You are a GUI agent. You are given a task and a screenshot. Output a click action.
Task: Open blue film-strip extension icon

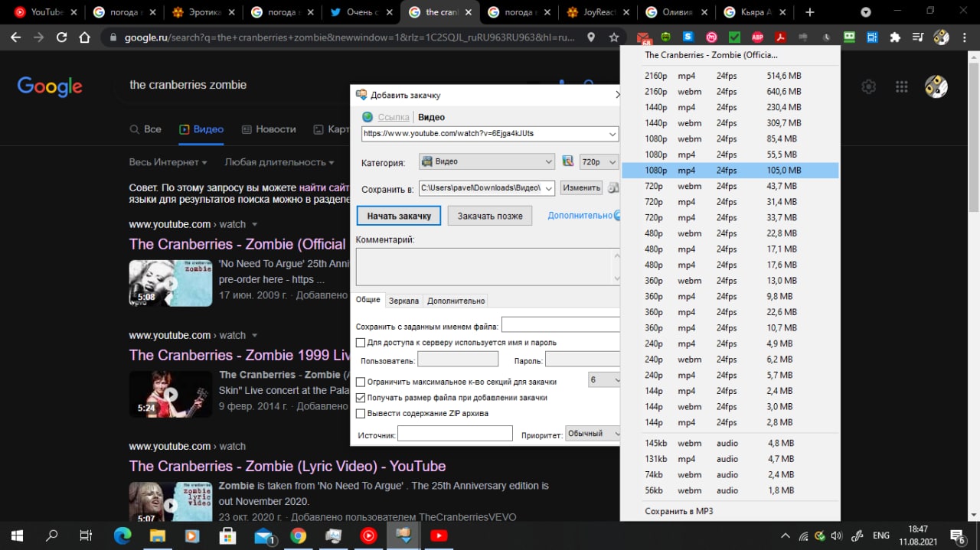tap(872, 37)
